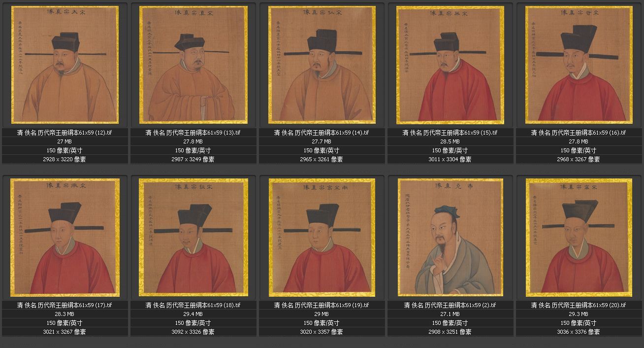This screenshot has width=644, height=348.
Task: Select thumbnail of file (16).tif portrait
Action: [579, 65]
